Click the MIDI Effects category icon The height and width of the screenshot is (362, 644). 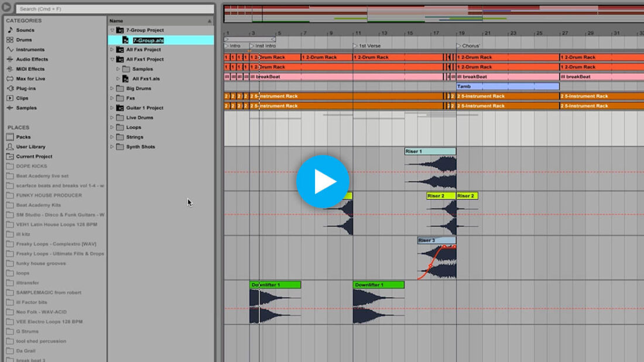[10, 69]
